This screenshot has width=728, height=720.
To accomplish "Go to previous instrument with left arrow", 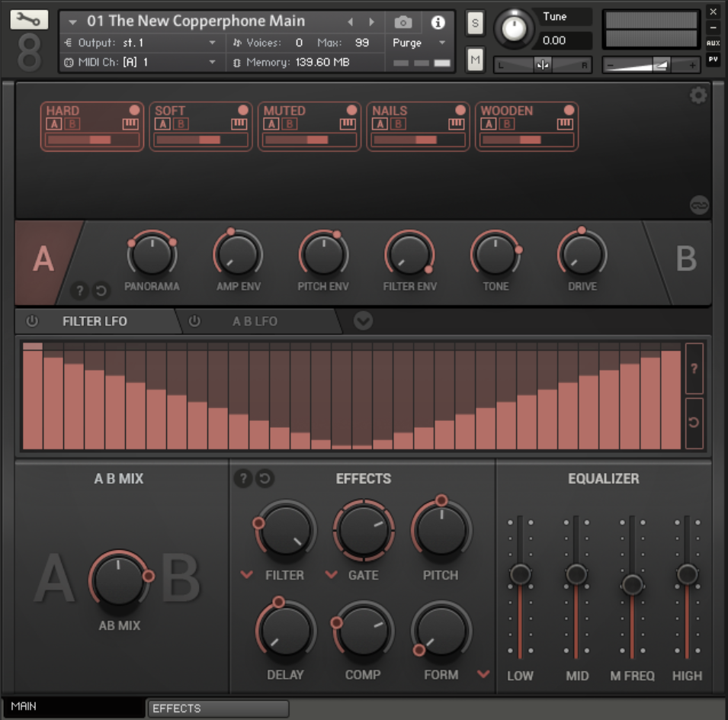I will 350,22.
